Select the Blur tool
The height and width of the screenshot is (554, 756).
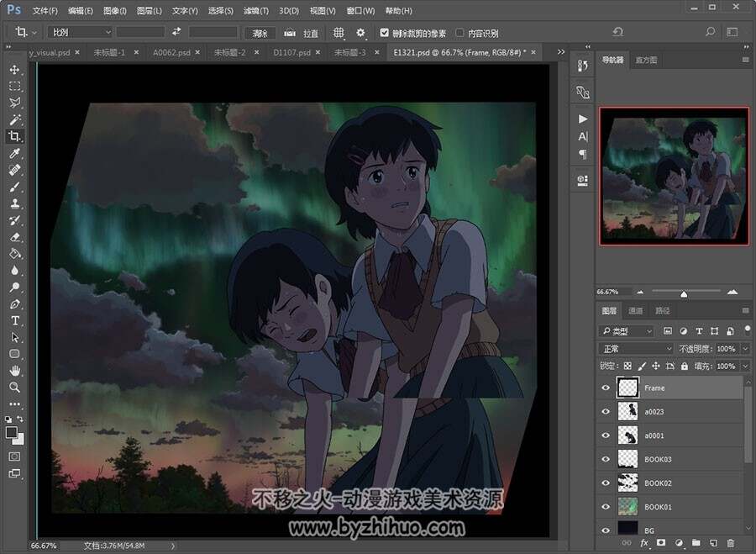point(14,270)
